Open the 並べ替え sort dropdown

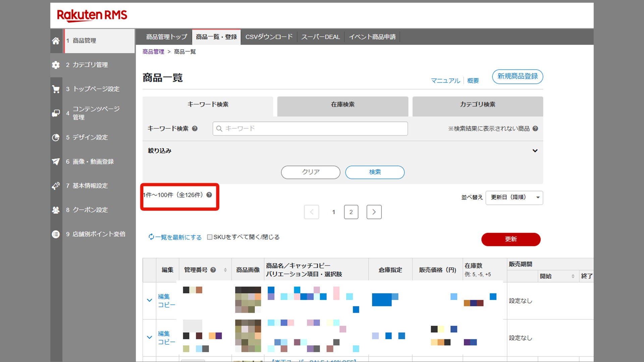point(514,197)
